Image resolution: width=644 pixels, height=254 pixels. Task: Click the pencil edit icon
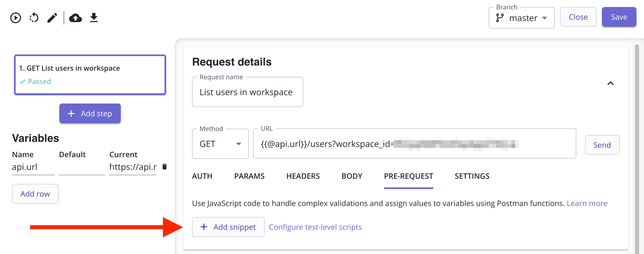[52, 18]
